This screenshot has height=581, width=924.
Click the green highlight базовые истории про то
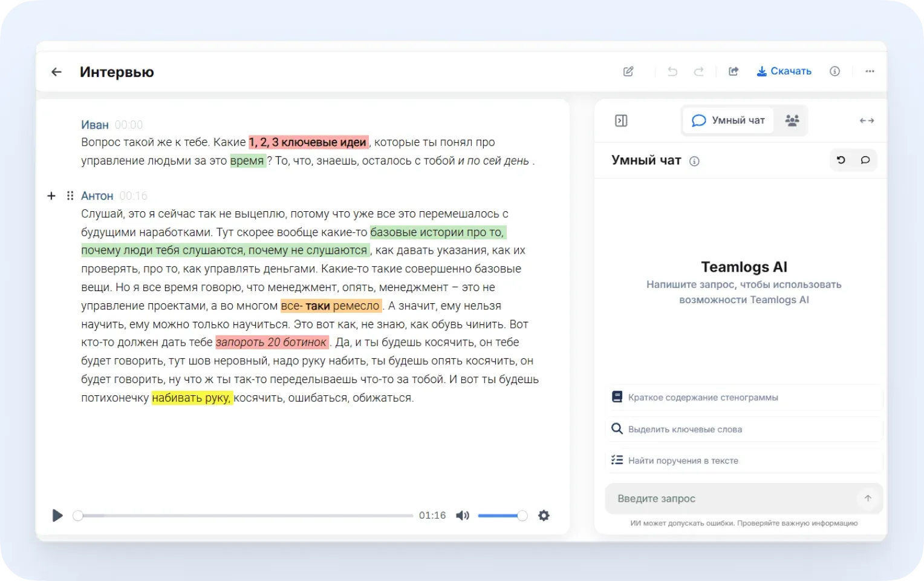pyautogui.click(x=438, y=232)
